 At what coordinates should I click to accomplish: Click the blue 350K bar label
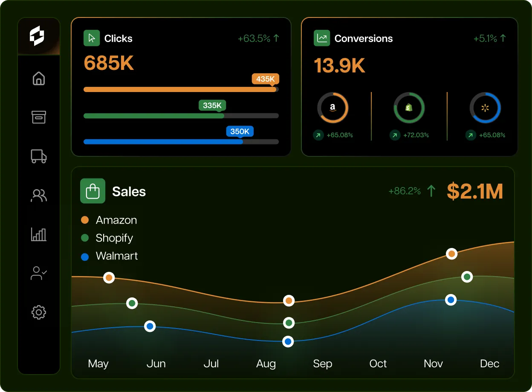click(x=240, y=131)
